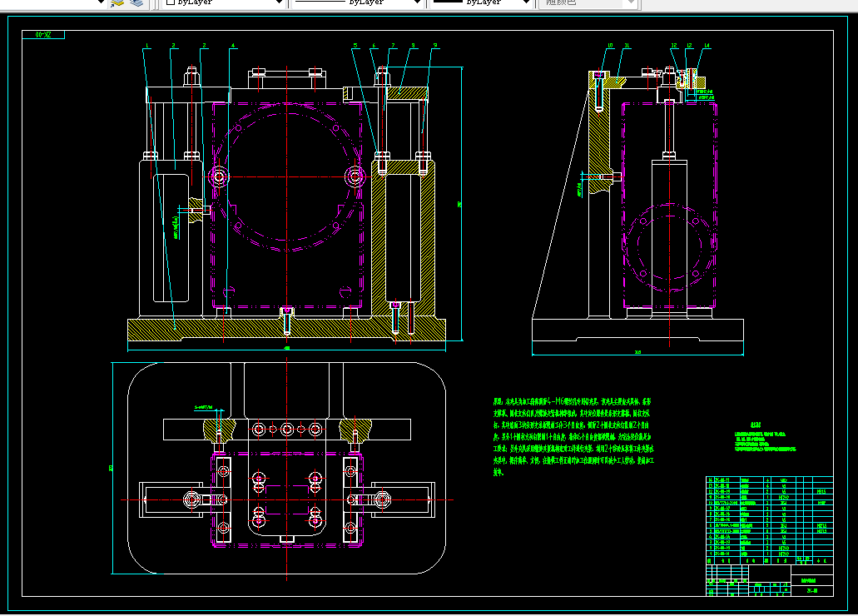Select part balloon number 13
Image resolution: width=858 pixels, height=616 pixels.
(x=689, y=46)
